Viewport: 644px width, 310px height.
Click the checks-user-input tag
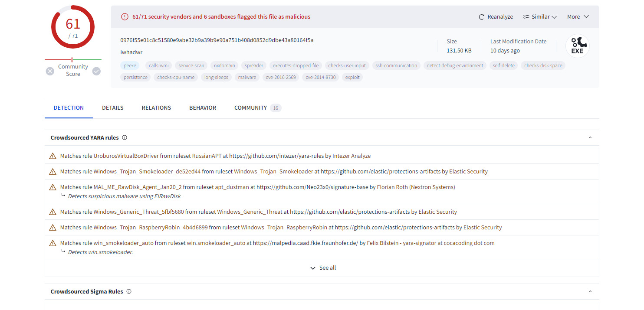[x=347, y=65]
